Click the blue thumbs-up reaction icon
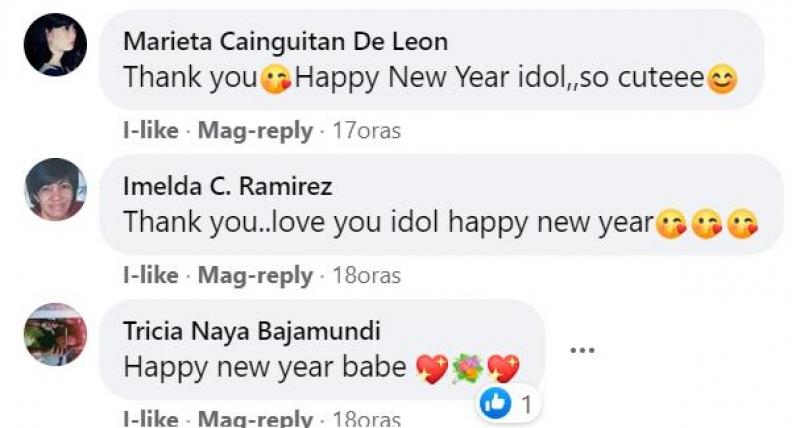This screenshot has height=428, width=800. click(x=495, y=403)
